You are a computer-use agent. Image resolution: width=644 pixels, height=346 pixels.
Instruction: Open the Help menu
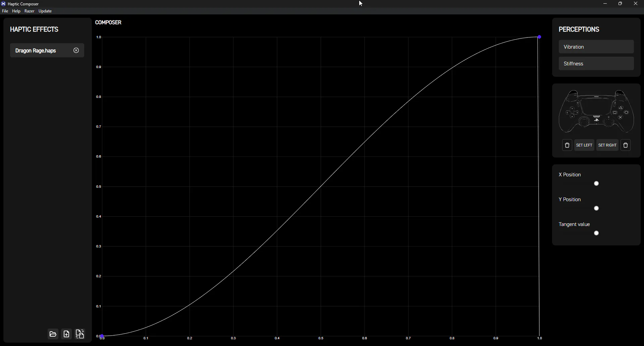click(x=16, y=11)
